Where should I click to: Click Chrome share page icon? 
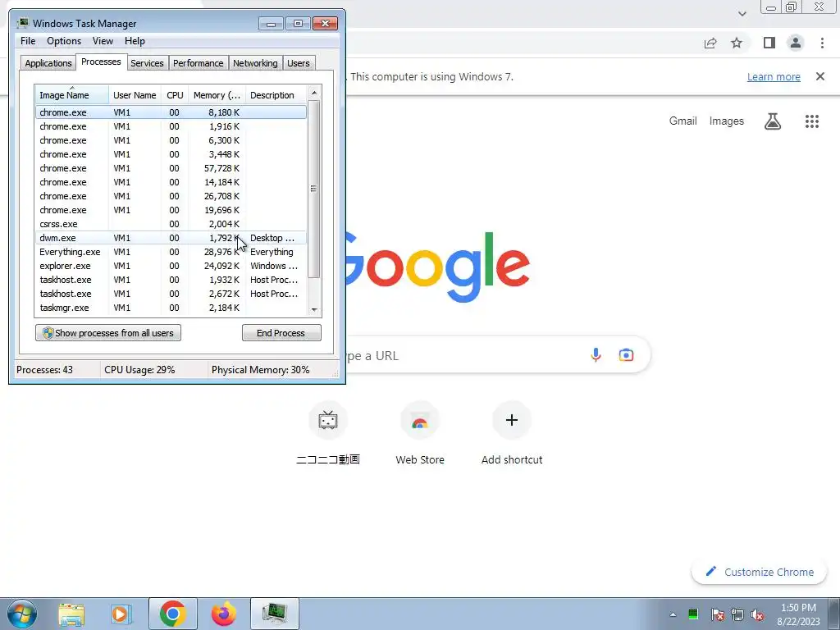710,43
